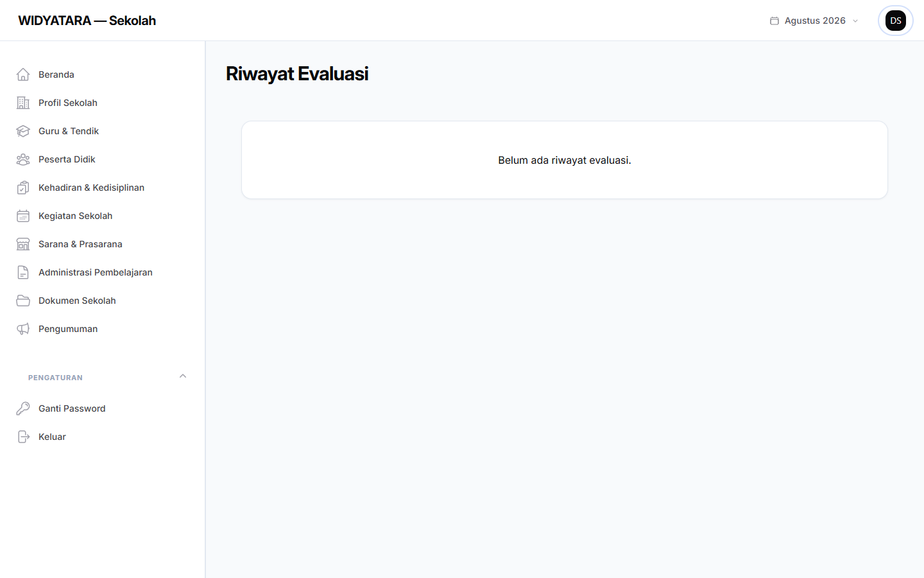Click the Administrasi Pembelajaran document icon
Screen dimensions: 924x578
(23, 272)
